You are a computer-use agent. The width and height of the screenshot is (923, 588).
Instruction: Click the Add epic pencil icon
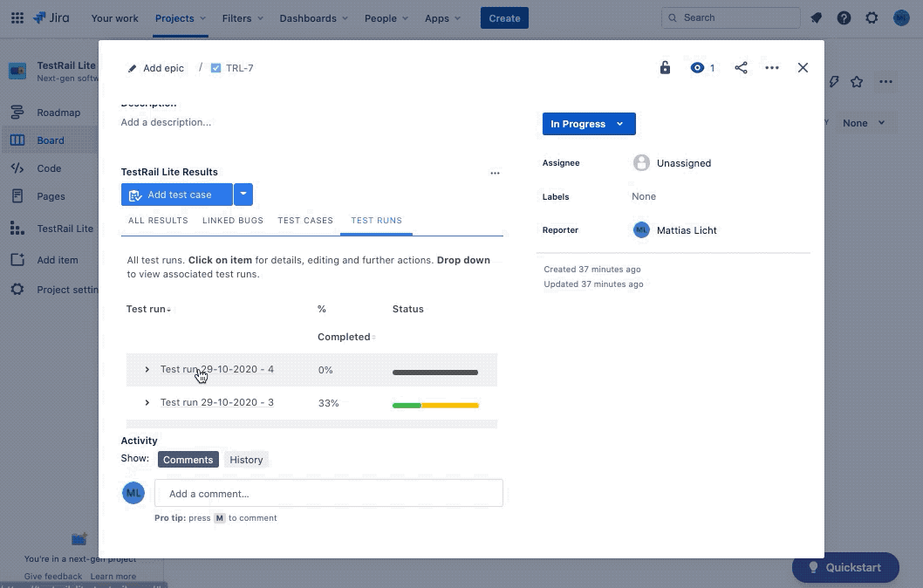(132, 68)
